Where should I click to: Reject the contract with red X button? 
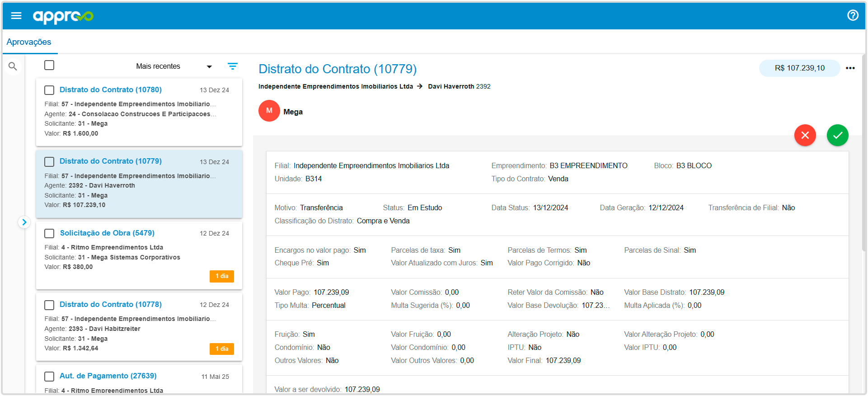(805, 135)
